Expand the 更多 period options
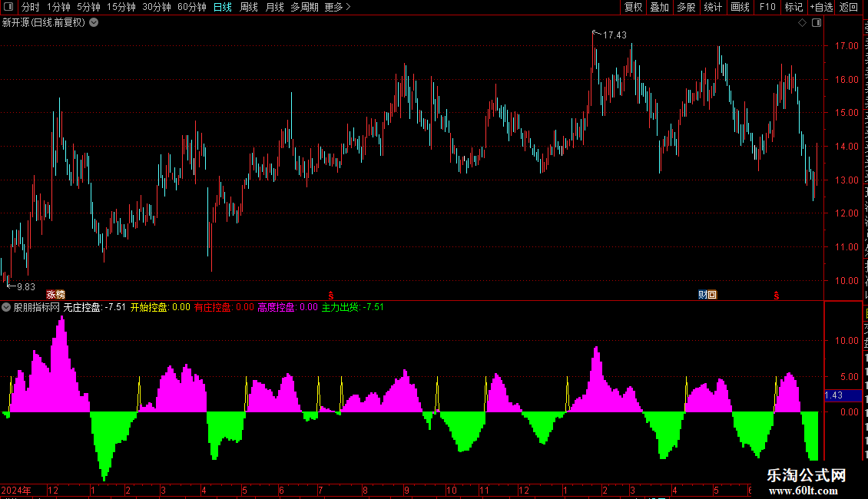 point(338,7)
